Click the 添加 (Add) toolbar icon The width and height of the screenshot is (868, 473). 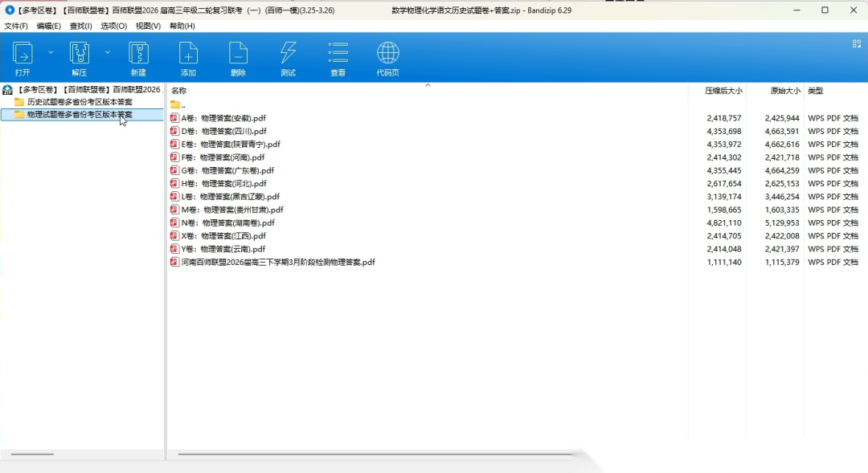tap(188, 54)
